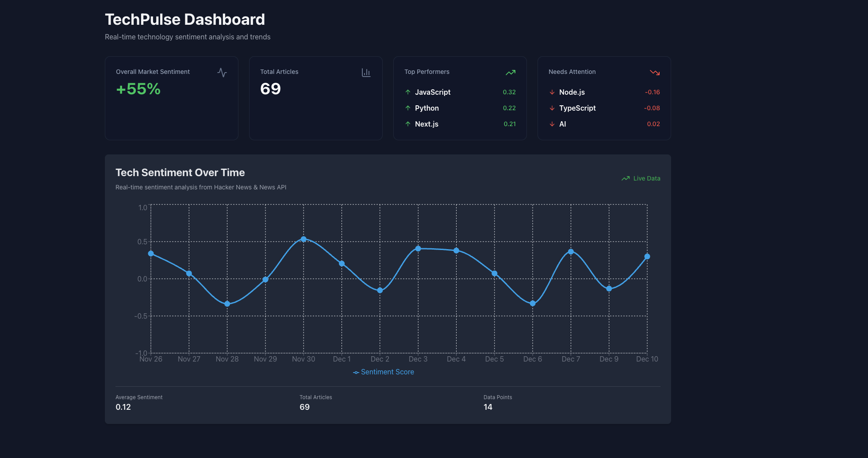868x458 pixels.
Task: Select the AI entry under Needs Attention
Action: [562, 124]
